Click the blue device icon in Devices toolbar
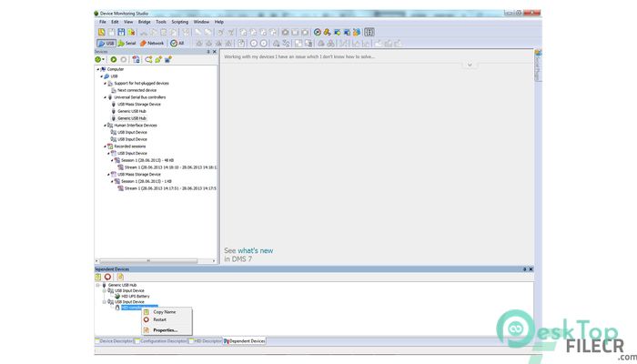 tap(167, 60)
